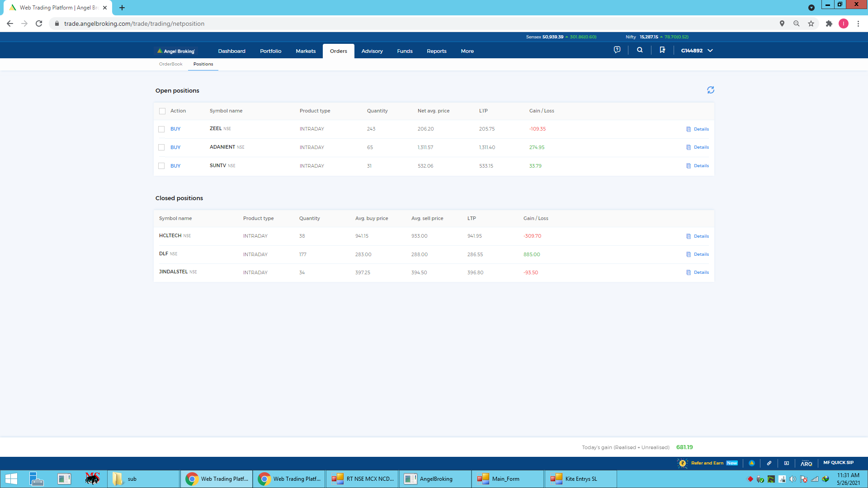
Task: Click the Refer and Earn coin icon
Action: [683, 463]
